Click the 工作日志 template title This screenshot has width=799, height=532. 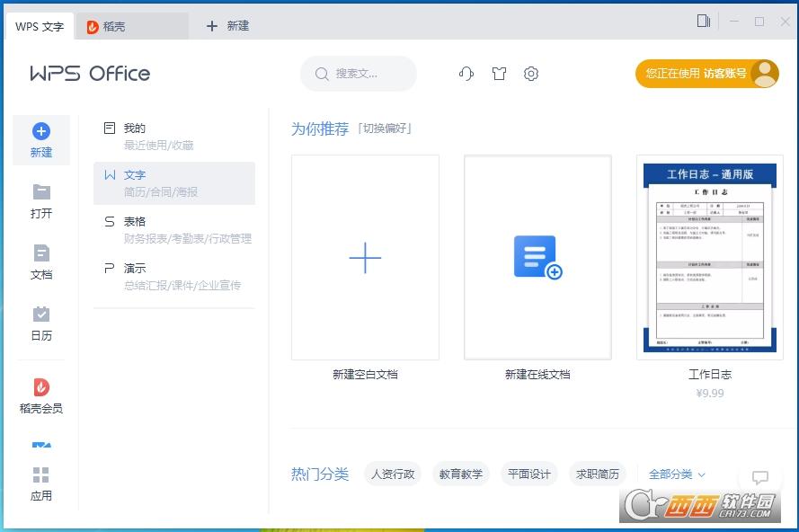point(710,375)
